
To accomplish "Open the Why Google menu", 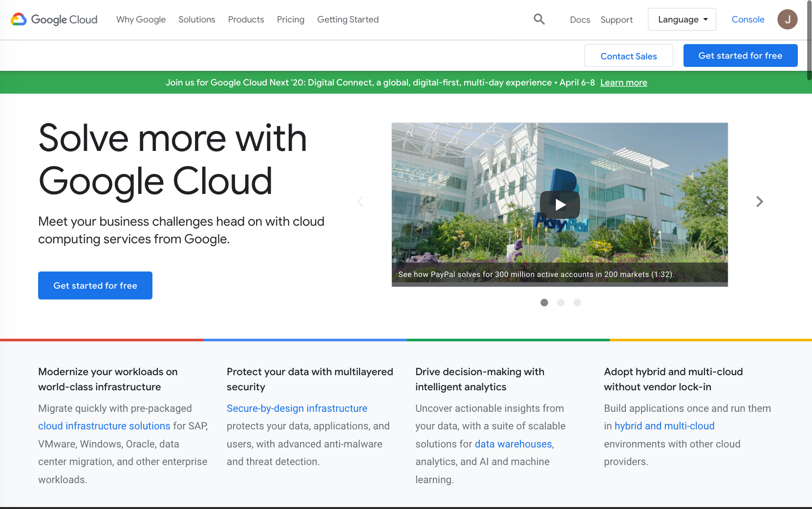I will [141, 20].
